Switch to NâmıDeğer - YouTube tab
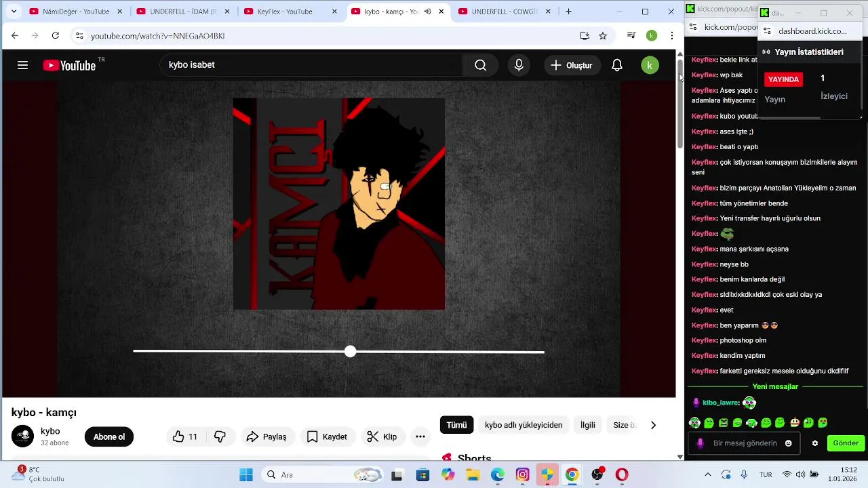868x488 pixels. point(75,12)
